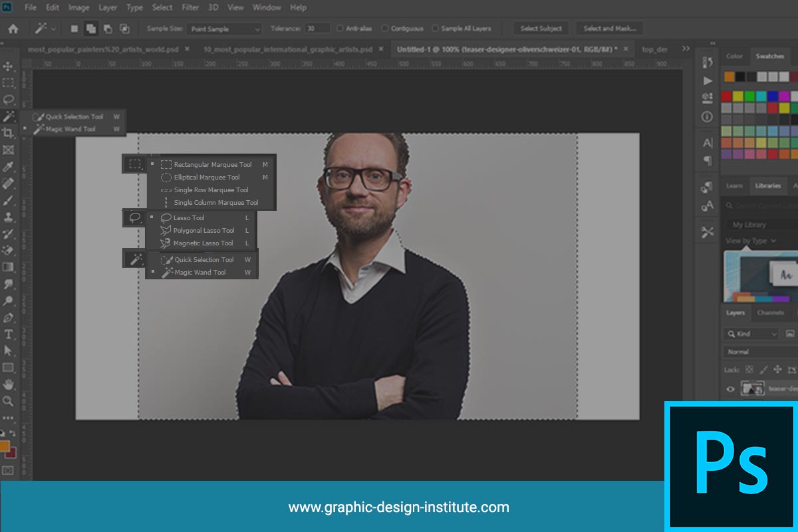
Task: Open the Sample Size dropdown
Action: pyautogui.click(x=225, y=29)
